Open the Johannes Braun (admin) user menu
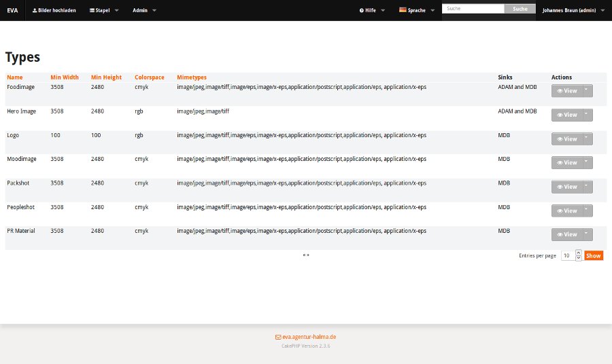Image resolution: width=612 pixels, height=364 pixels. click(x=569, y=10)
